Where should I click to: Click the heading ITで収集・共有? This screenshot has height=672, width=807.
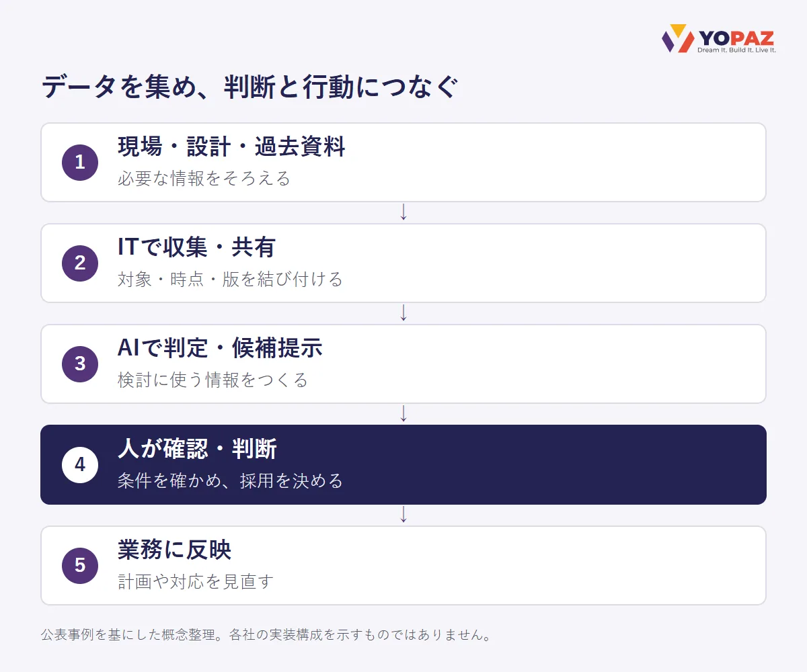point(196,247)
